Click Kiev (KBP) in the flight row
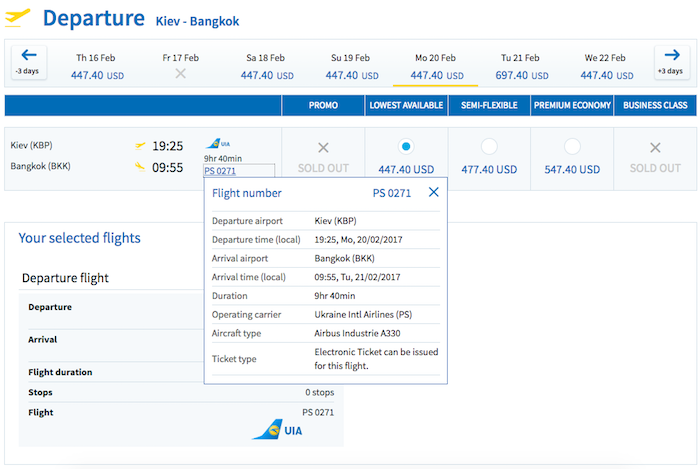Image resolution: width=700 pixels, height=469 pixels. click(x=31, y=145)
